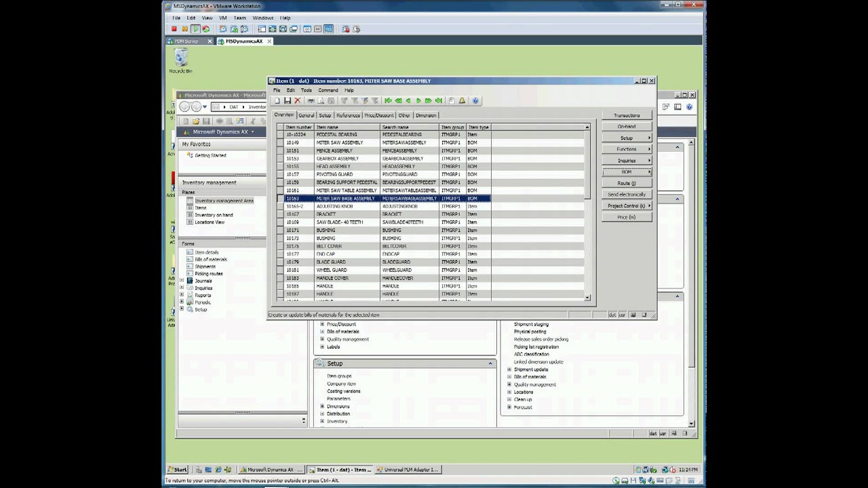868x488 pixels.
Task: Open the Setup dropdown button in Item window
Action: [x=627, y=138]
